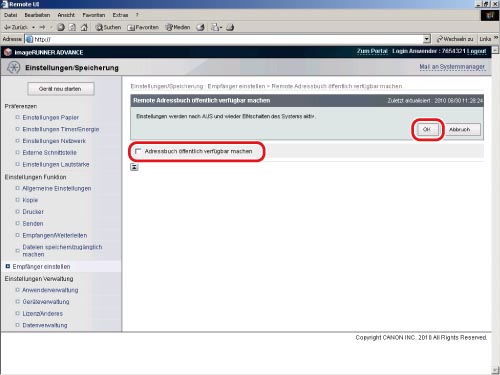
Task: Click the browser Stop icon in toolbar
Action: [x=61, y=27]
